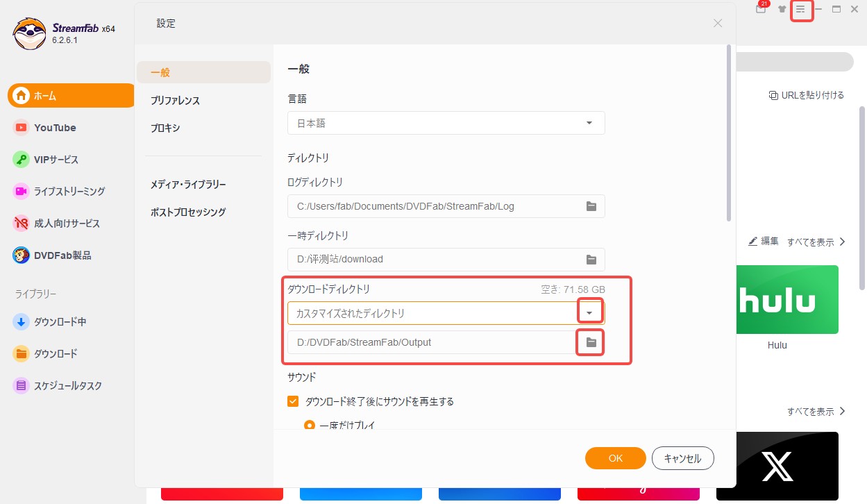Disable playing sound after download finishes
This screenshot has height=504, width=867.
[292, 401]
